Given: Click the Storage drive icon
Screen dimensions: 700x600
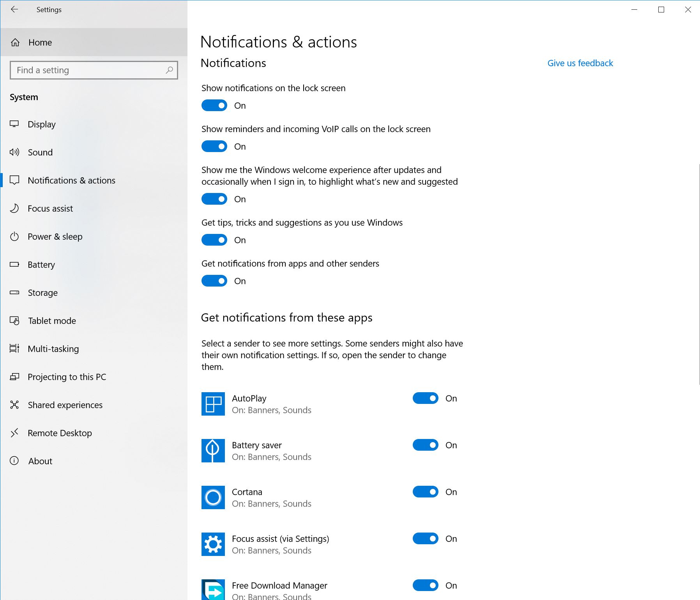Looking at the screenshot, I should tap(14, 292).
